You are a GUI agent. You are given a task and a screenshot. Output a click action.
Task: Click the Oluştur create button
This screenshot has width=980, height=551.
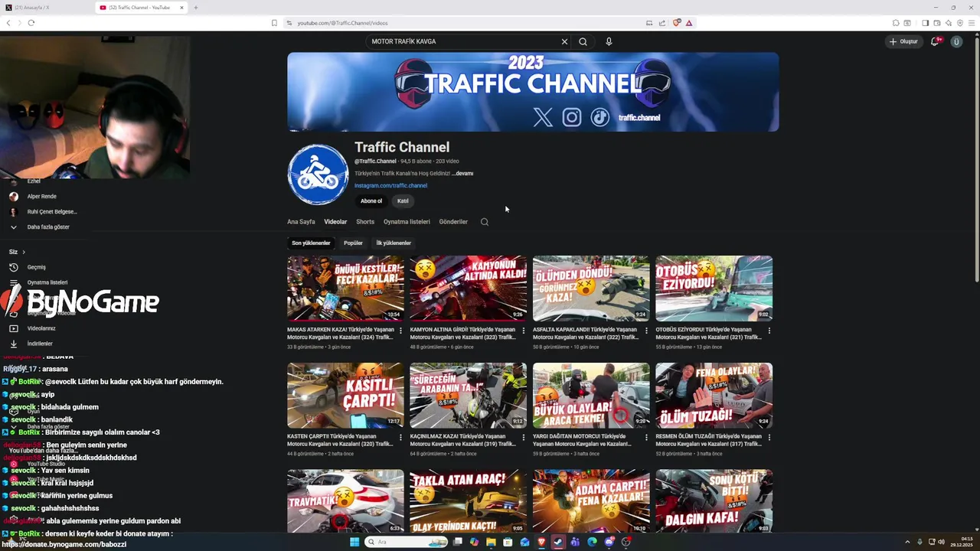[903, 41]
